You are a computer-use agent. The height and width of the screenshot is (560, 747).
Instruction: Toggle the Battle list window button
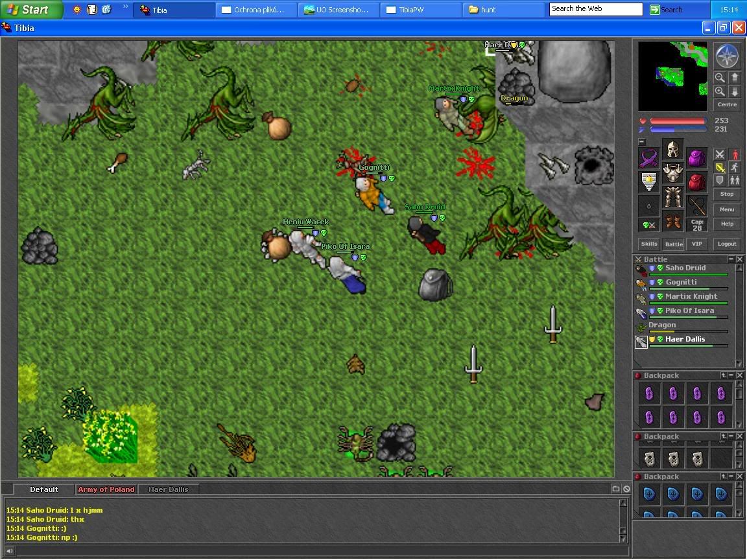pyautogui.click(x=674, y=244)
